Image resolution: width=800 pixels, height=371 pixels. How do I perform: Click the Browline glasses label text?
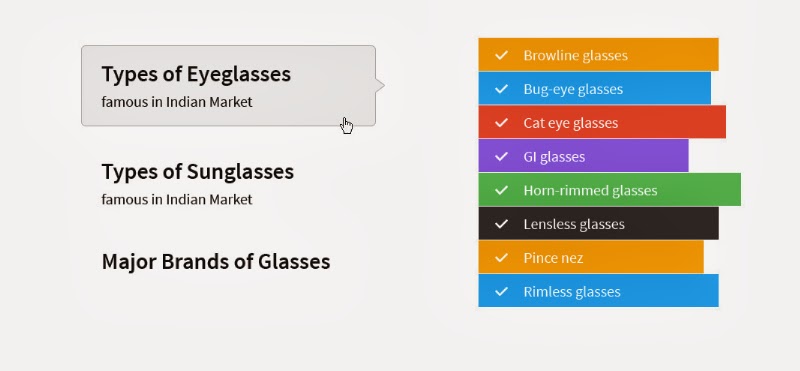576,55
